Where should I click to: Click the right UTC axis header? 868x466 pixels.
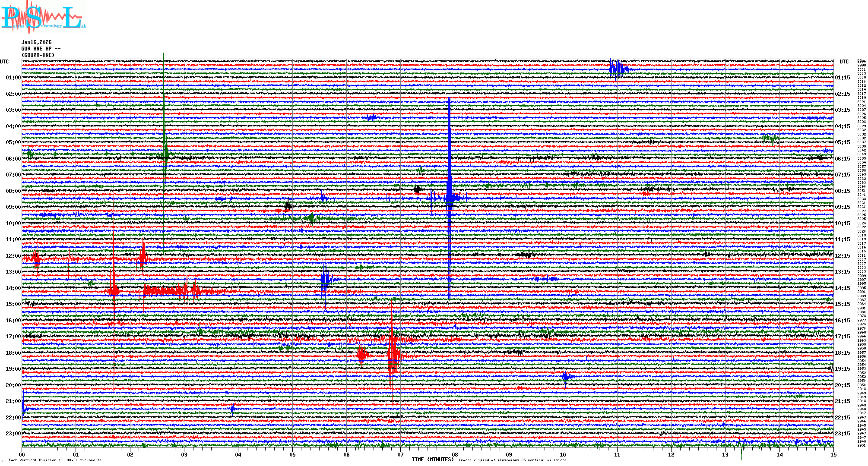tap(844, 62)
